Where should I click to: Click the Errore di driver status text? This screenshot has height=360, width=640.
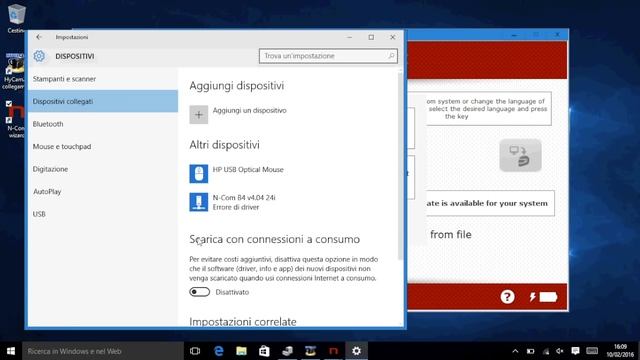pos(236,207)
